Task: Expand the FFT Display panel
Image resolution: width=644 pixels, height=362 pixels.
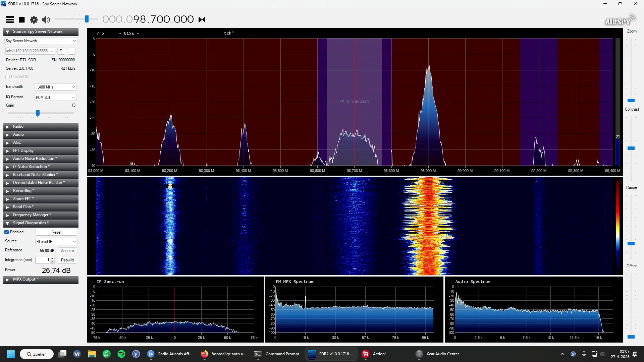Action: click(x=41, y=150)
